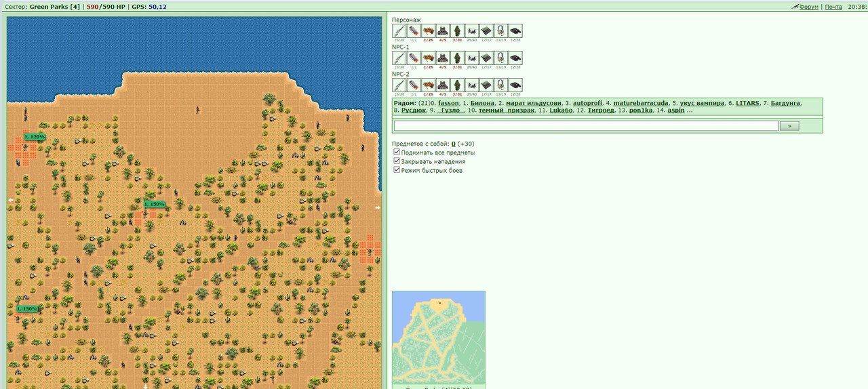Open player Багдунга link
The image size is (868, 389).
click(x=786, y=103)
